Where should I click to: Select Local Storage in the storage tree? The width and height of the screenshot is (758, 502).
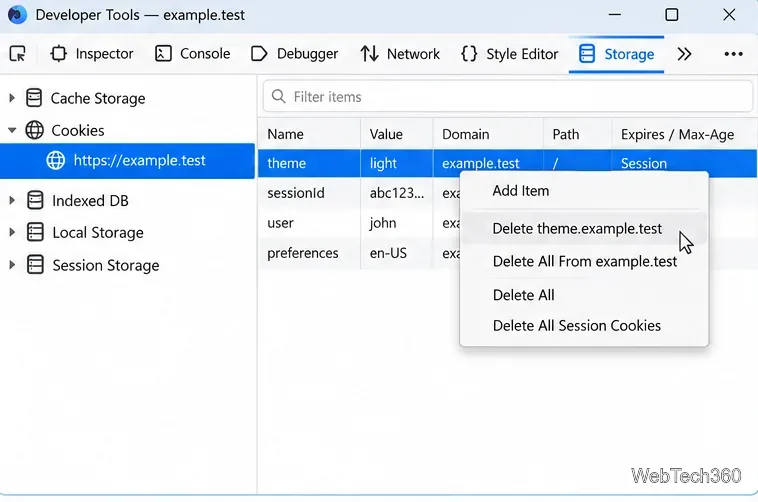pos(98,232)
